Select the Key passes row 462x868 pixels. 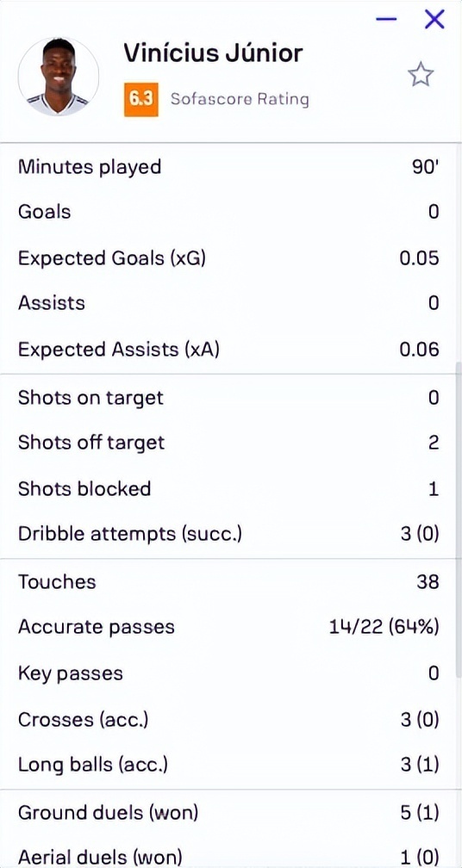tap(228, 673)
